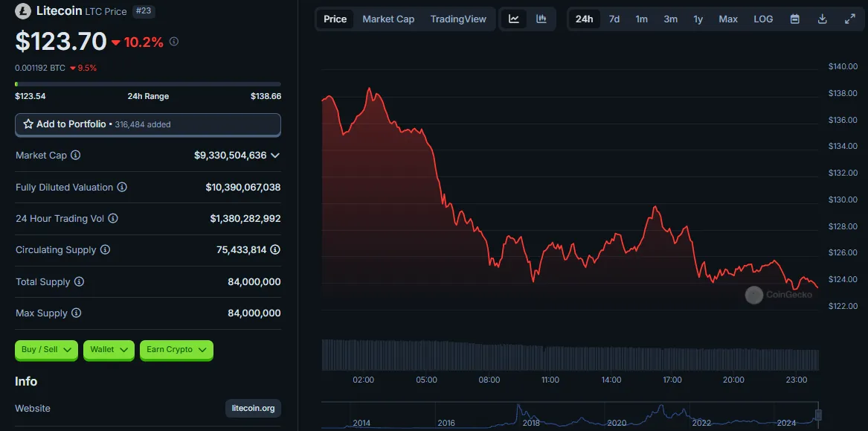The height and width of the screenshot is (431, 868).
Task: Open the Earn Crypto dropdown
Action: pyautogui.click(x=176, y=350)
